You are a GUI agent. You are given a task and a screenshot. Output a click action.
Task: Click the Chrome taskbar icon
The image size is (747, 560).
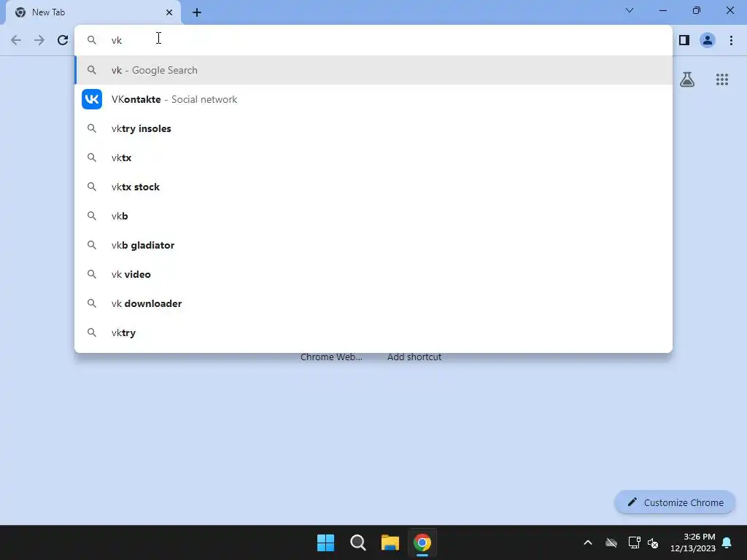pos(422,542)
